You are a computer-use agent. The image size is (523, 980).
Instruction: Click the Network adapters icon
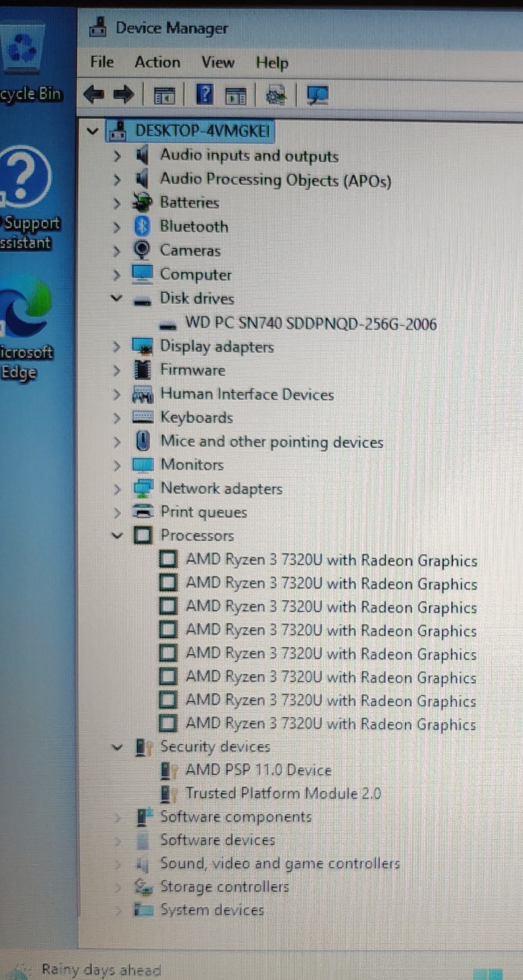point(143,488)
